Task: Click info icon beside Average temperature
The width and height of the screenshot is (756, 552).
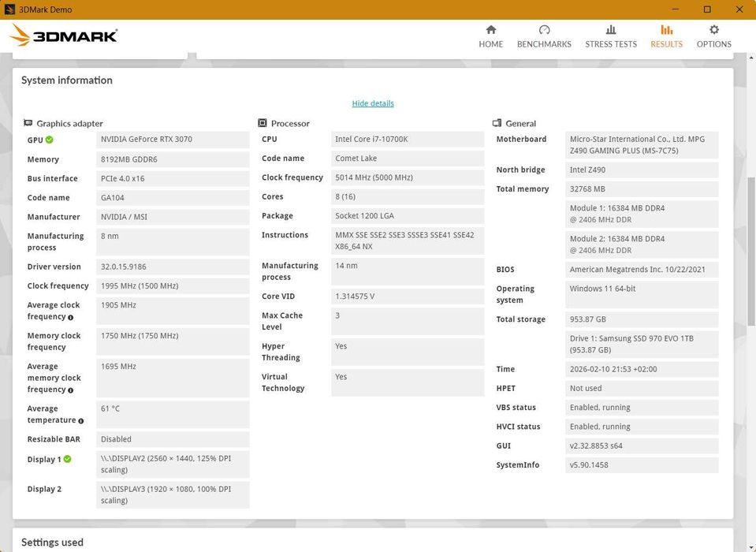Action: 80,421
